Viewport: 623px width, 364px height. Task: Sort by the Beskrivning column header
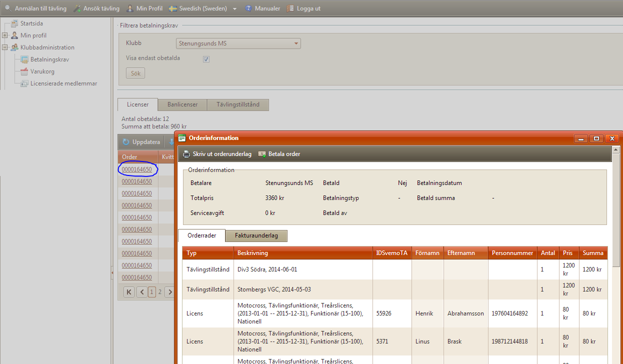303,253
